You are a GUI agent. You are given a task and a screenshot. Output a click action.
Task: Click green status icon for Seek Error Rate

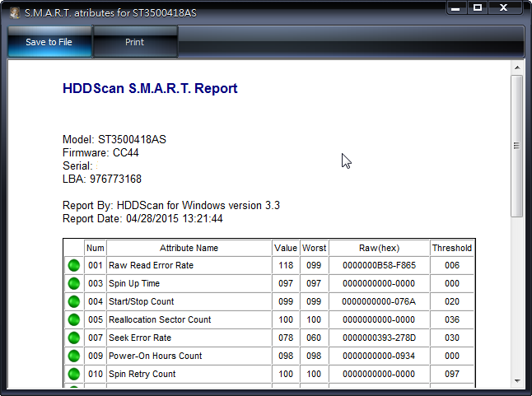pos(74,338)
